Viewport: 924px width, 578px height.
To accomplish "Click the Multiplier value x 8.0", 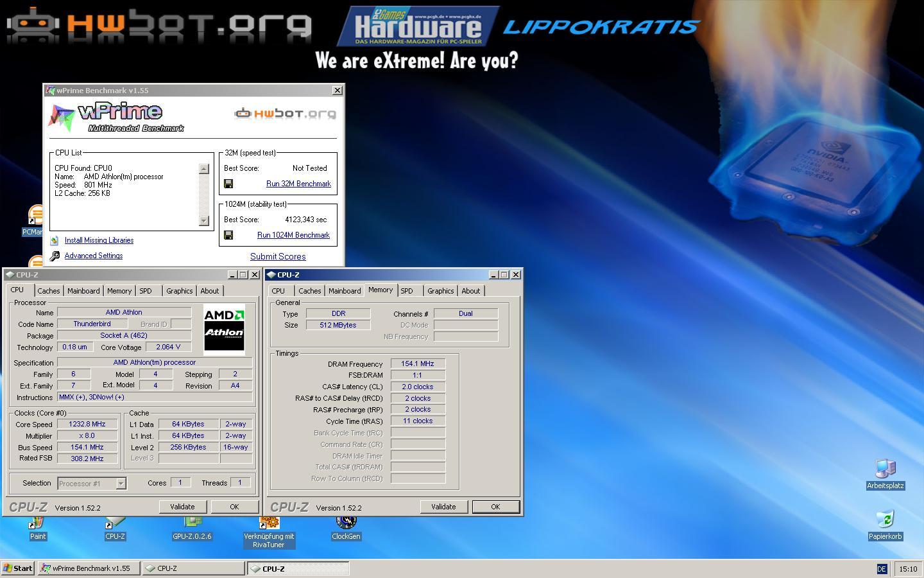I will (x=87, y=436).
